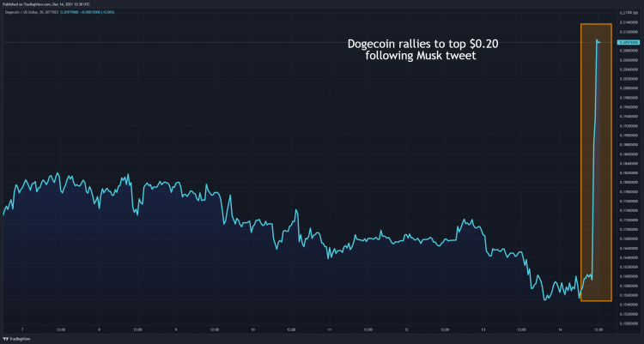Screen dimensions: 644x344
Task: Click the date label '10' on time axis
Action: tap(252, 329)
